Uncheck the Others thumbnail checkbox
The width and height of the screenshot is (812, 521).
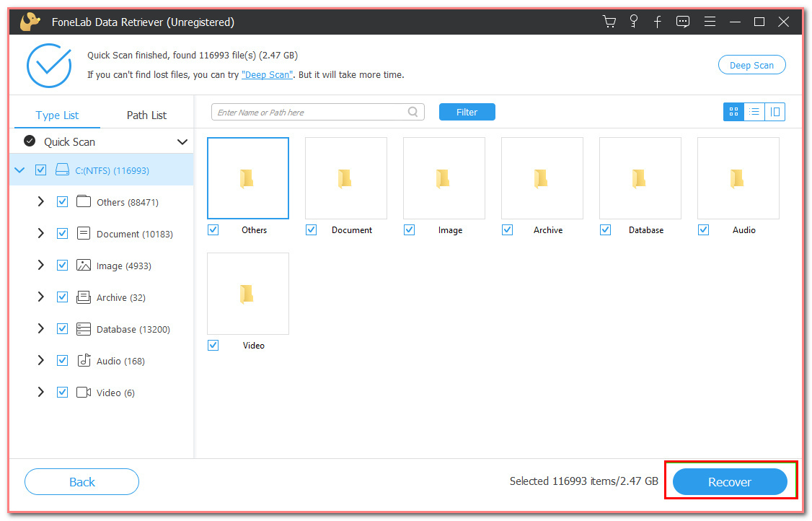point(213,229)
